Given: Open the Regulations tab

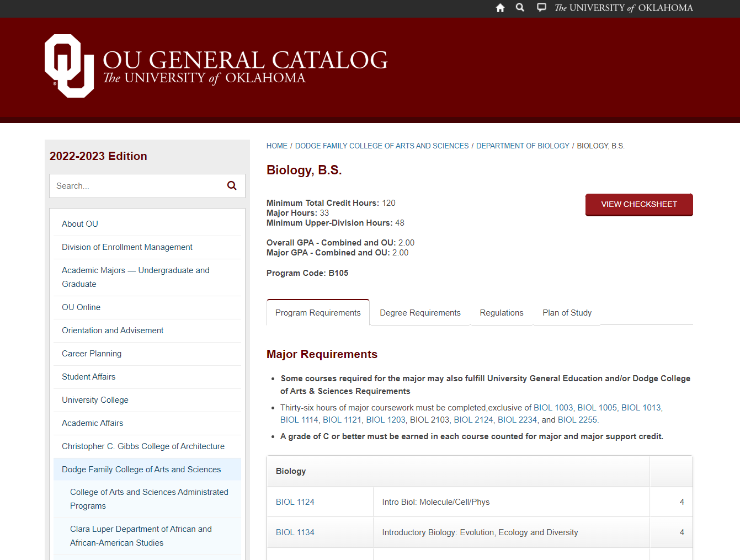Looking at the screenshot, I should click(502, 313).
